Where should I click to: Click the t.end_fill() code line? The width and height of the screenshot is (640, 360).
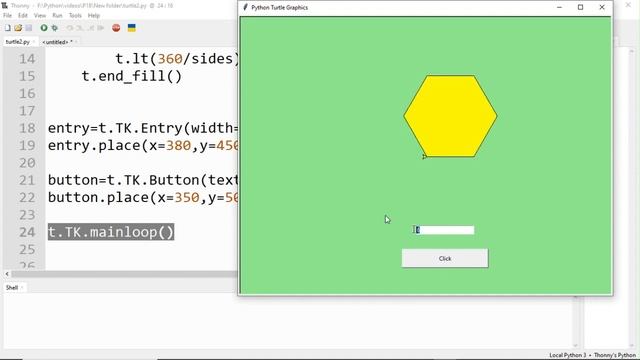pos(131,76)
